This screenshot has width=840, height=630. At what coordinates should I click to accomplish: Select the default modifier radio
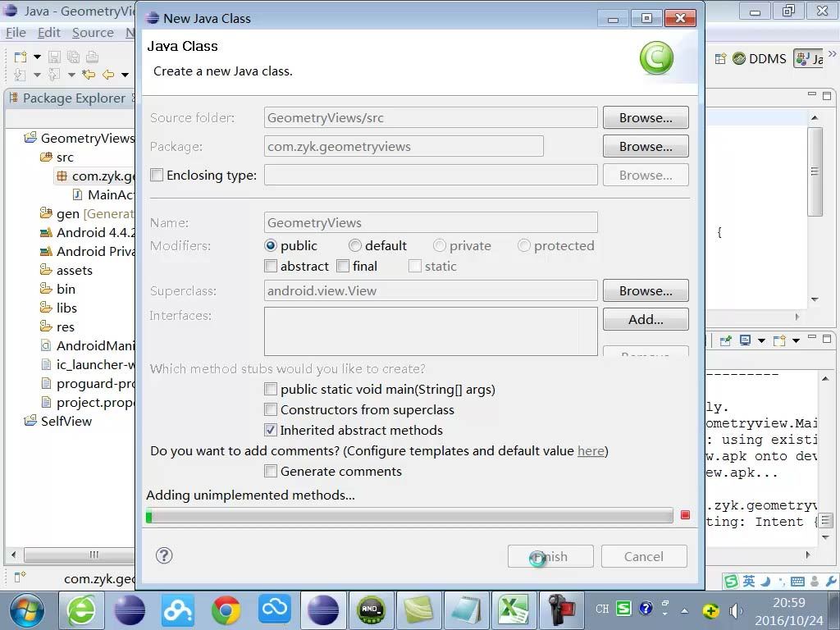click(x=354, y=245)
